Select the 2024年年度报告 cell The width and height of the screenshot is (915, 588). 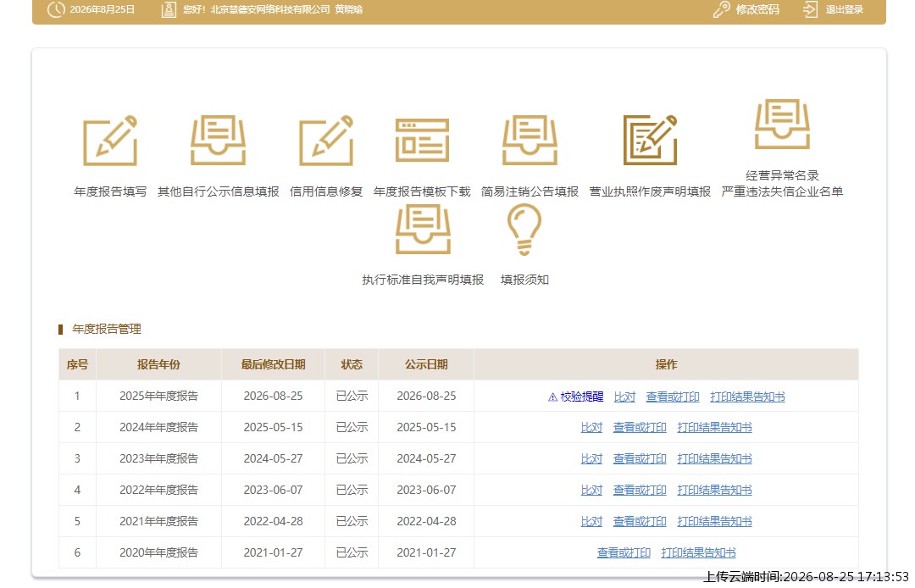[x=158, y=428]
